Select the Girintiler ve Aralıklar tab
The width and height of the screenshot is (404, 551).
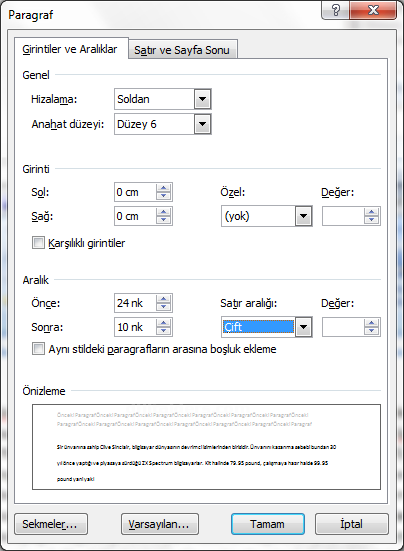(70, 49)
